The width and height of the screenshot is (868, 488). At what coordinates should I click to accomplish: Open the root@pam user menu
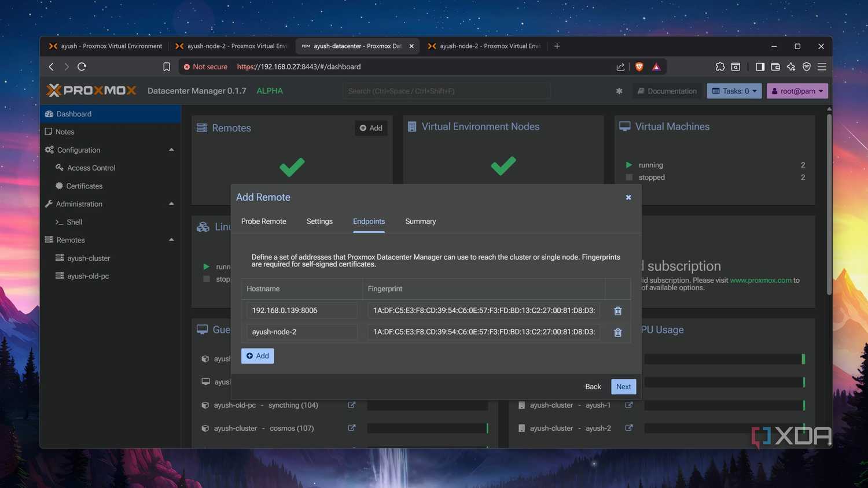pos(797,91)
